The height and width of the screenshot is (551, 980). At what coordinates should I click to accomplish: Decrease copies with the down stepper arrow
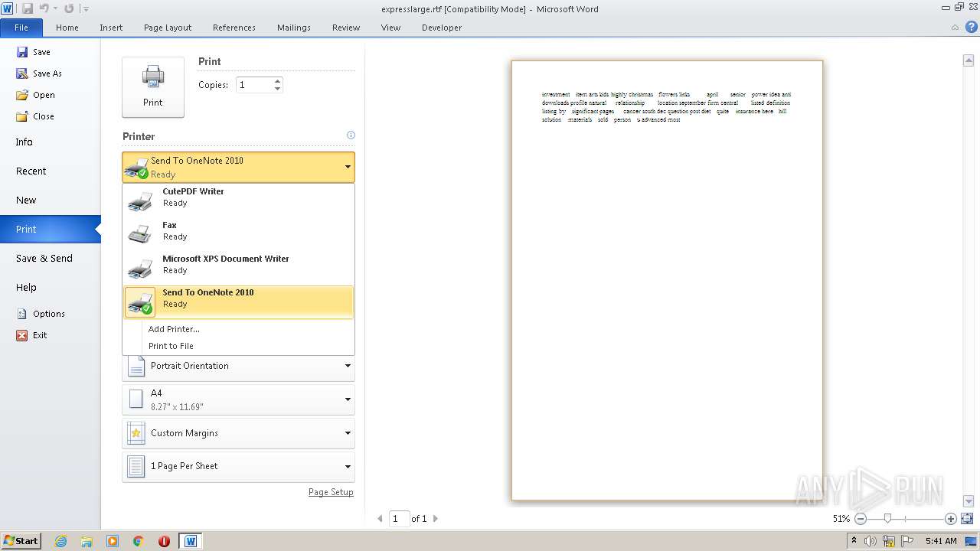coord(278,89)
